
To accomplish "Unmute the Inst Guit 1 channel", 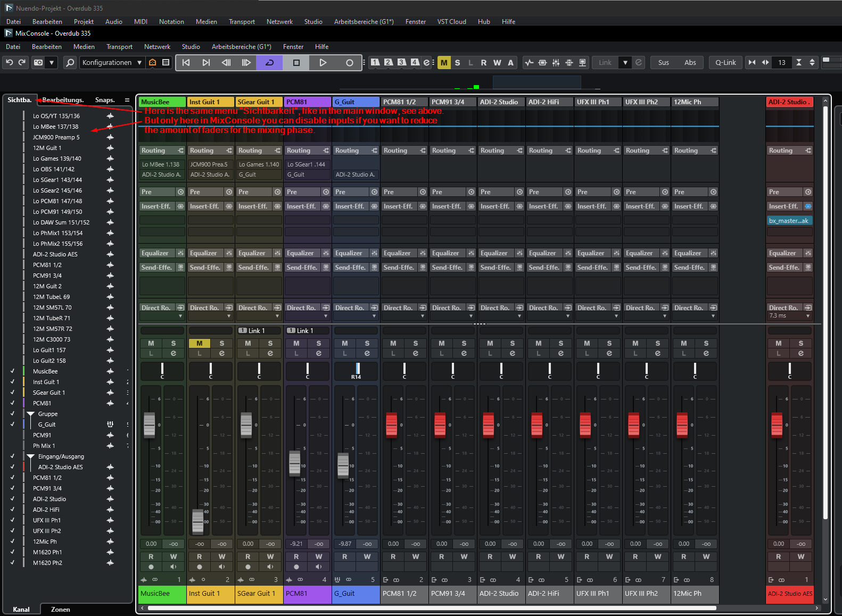I will [200, 344].
